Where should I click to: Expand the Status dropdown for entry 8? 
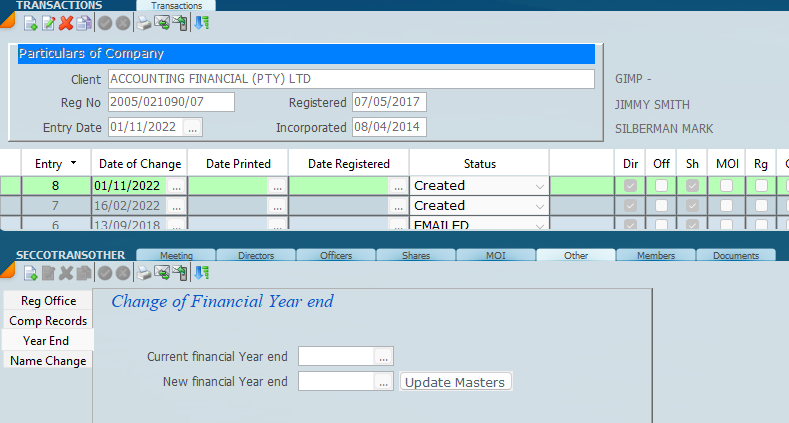tap(540, 186)
